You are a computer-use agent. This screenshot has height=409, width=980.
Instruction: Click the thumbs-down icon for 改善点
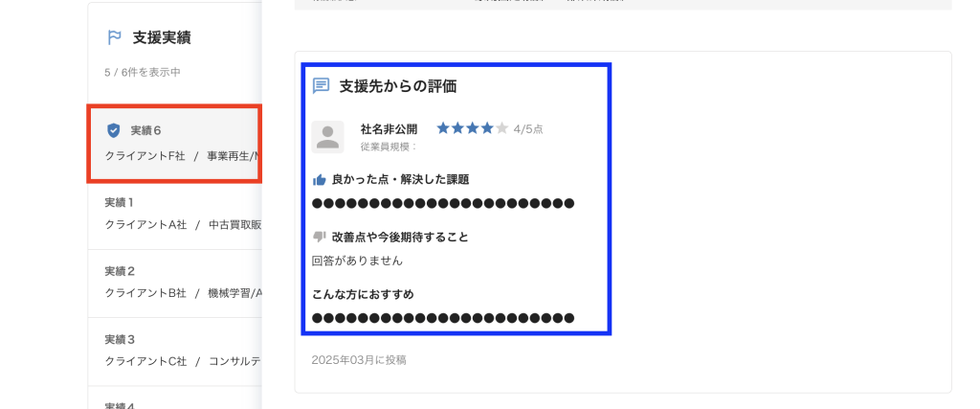(x=320, y=237)
